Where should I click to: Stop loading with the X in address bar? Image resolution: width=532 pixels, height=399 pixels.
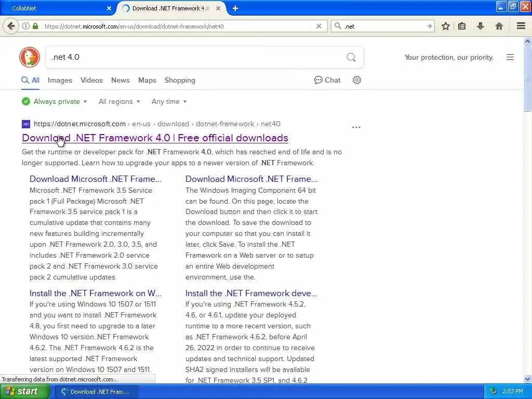[318, 26]
